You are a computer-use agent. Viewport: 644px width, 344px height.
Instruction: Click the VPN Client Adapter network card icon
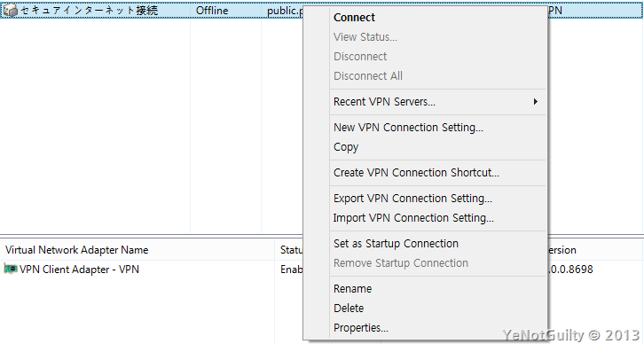[11, 269]
